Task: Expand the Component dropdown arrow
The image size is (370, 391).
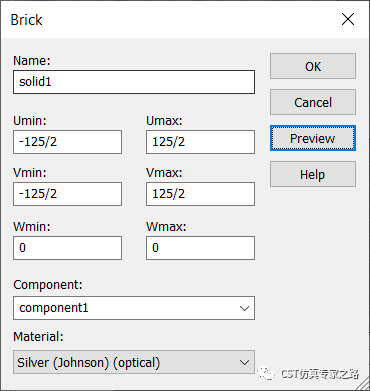Action: point(244,308)
